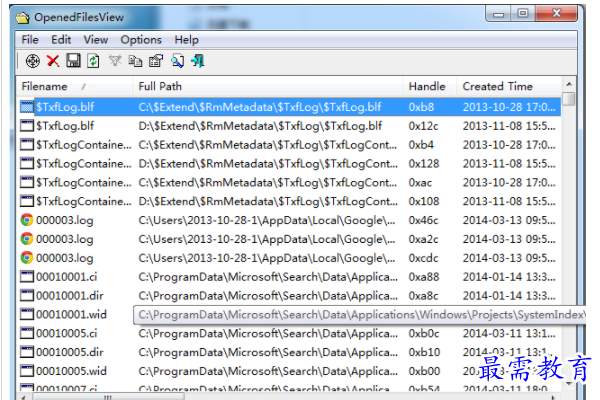Click file icon of row with handle 0xb4
Image resolution: width=600 pixels, height=400 pixels.
pyautogui.click(x=27, y=144)
